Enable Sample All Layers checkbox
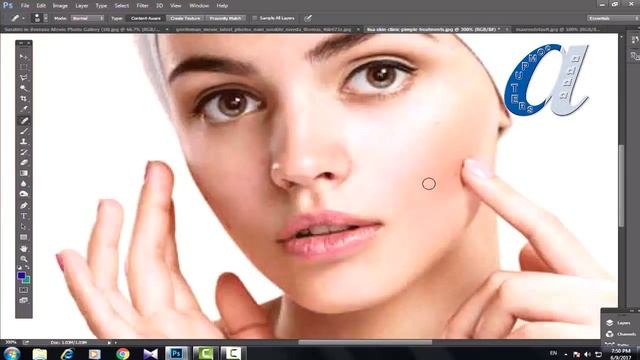Image resolution: width=640 pixels, height=360 pixels. [255, 18]
